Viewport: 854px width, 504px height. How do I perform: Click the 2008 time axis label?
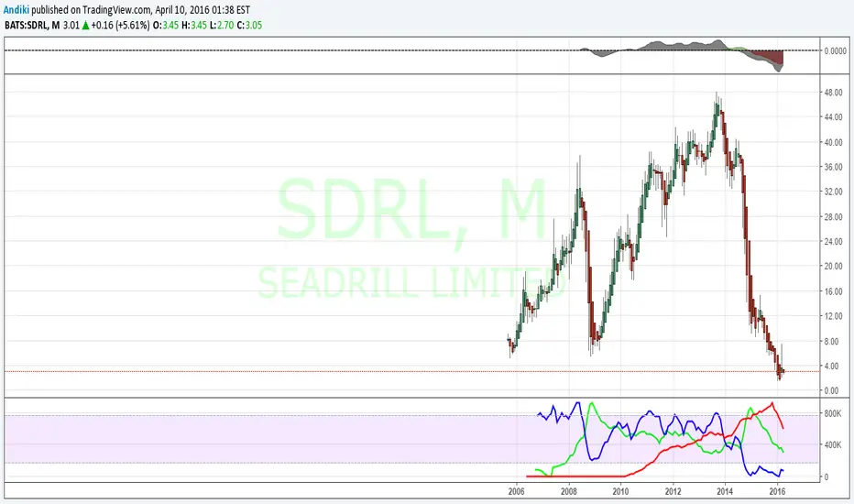(569, 491)
